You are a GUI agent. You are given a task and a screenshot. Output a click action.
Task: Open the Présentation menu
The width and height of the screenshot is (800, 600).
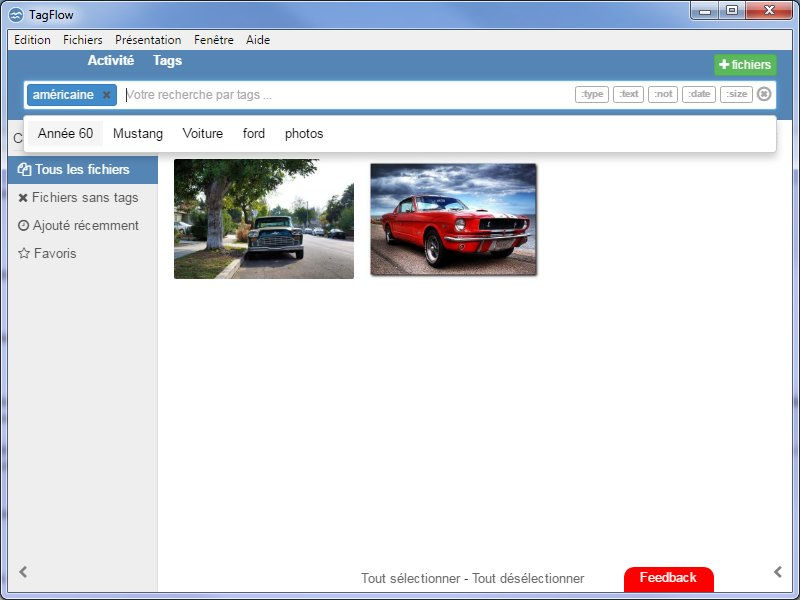coord(148,40)
